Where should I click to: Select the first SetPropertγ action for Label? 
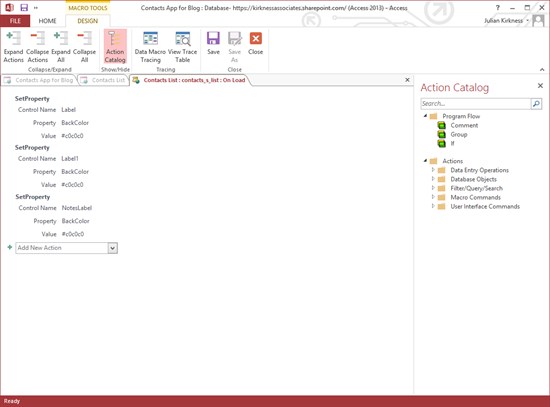[x=32, y=99]
